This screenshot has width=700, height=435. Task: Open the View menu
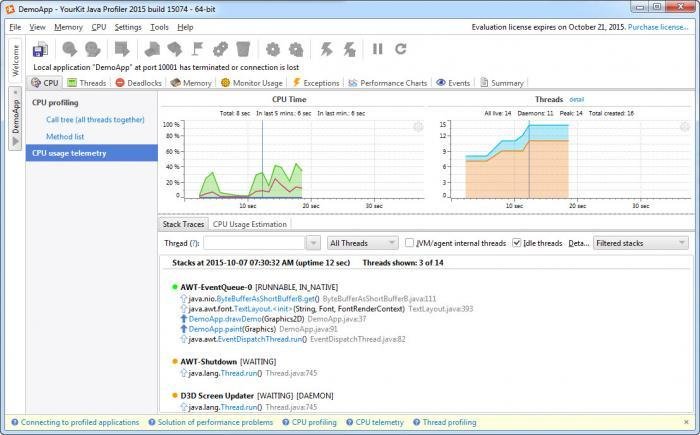pyautogui.click(x=38, y=27)
